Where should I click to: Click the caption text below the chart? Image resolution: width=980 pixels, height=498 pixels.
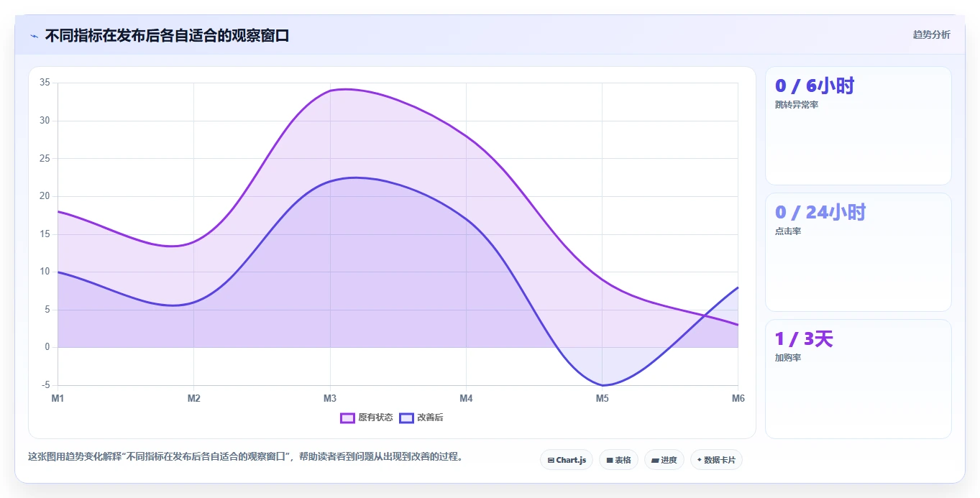pos(246,456)
